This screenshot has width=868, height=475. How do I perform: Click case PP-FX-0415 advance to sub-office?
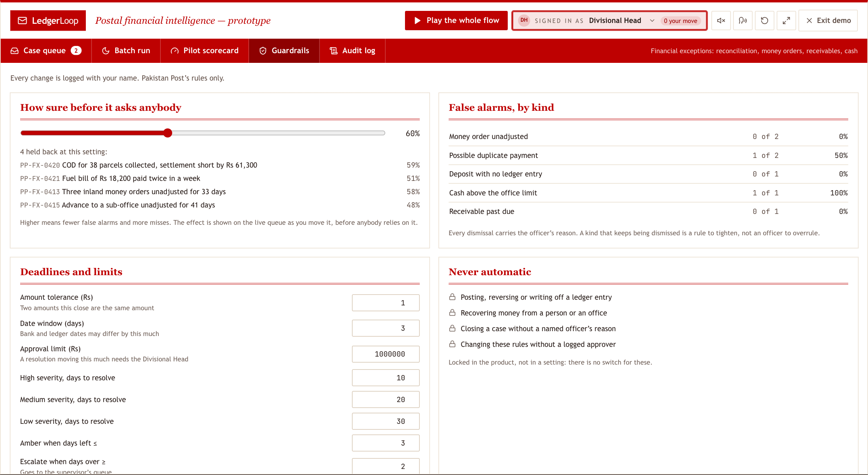[220, 205]
